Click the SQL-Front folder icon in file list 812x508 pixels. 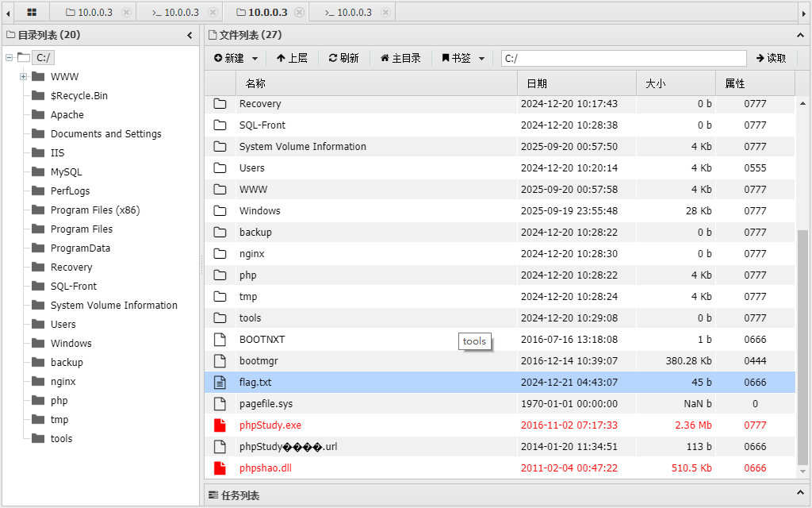220,125
